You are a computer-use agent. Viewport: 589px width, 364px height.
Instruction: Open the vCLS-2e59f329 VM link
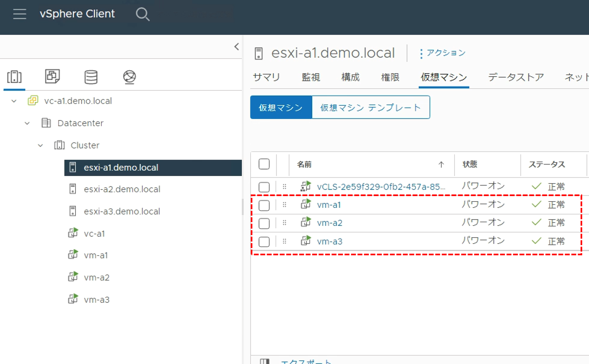pyautogui.click(x=381, y=187)
